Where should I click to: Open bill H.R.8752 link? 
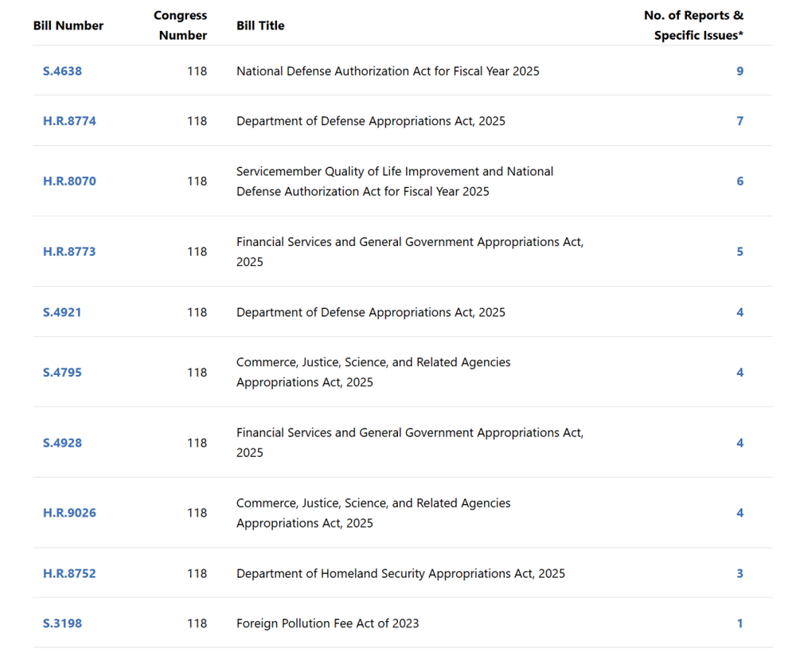click(x=69, y=573)
